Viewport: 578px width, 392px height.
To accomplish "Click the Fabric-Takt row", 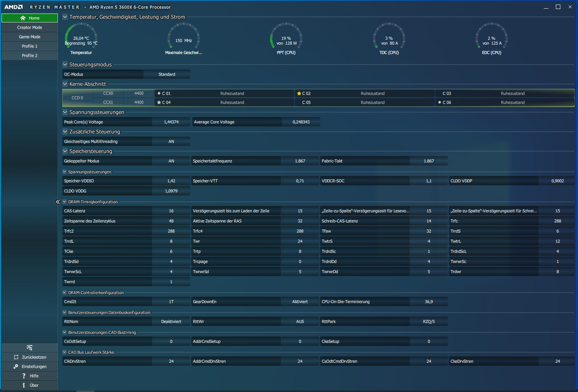I will pos(384,161).
